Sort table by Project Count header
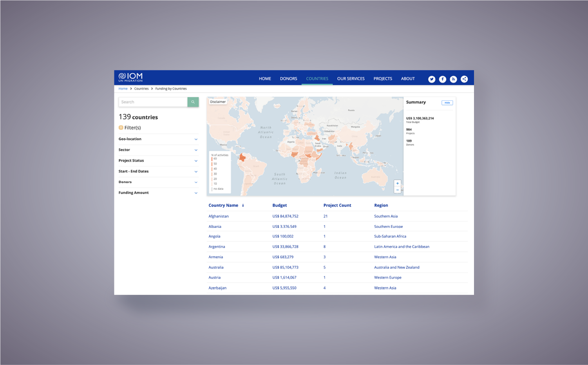Screen dimensions: 588x365 point(337,205)
